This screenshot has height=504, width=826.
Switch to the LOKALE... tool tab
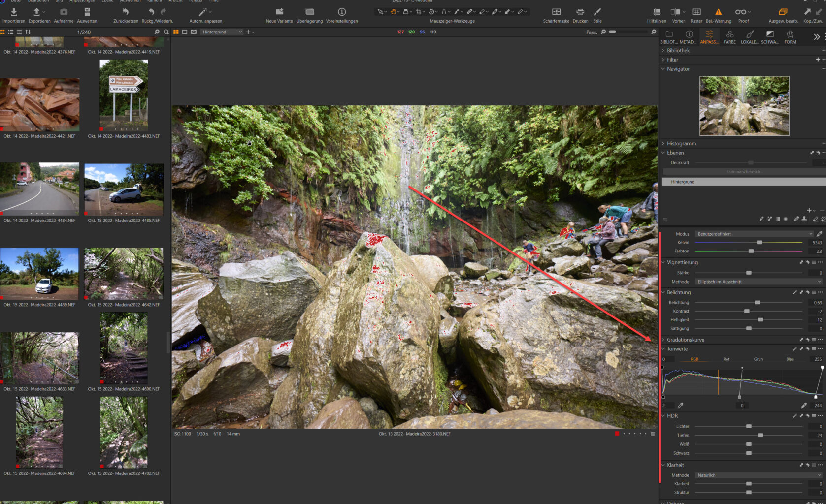point(750,37)
